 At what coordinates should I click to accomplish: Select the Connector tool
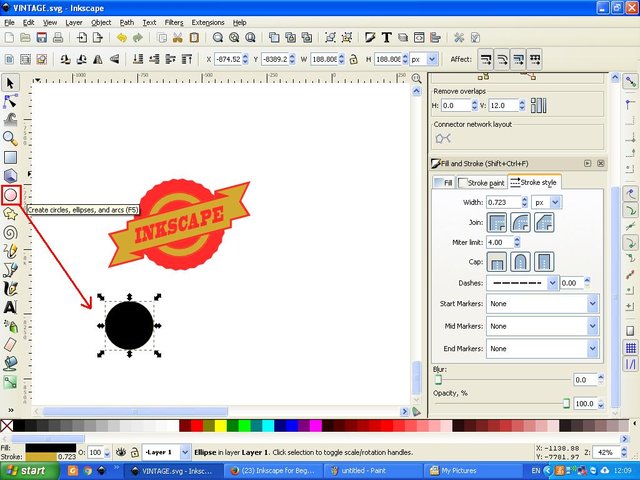(10, 382)
